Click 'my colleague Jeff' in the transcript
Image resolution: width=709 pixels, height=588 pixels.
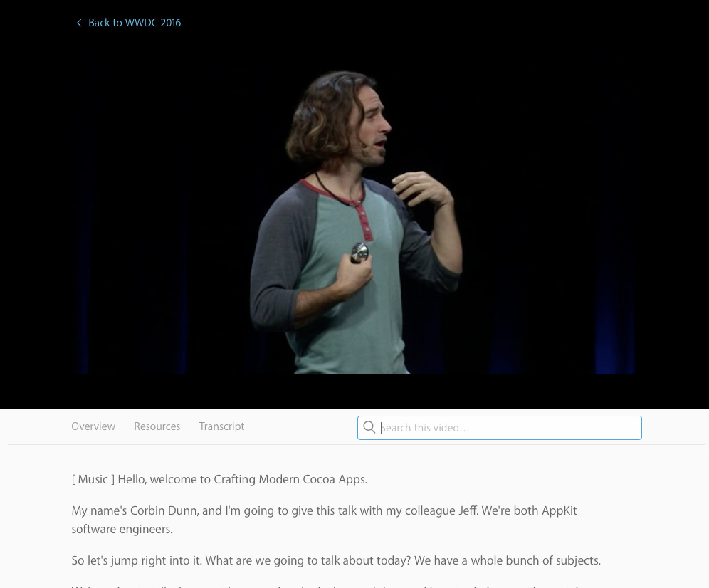tap(431, 510)
